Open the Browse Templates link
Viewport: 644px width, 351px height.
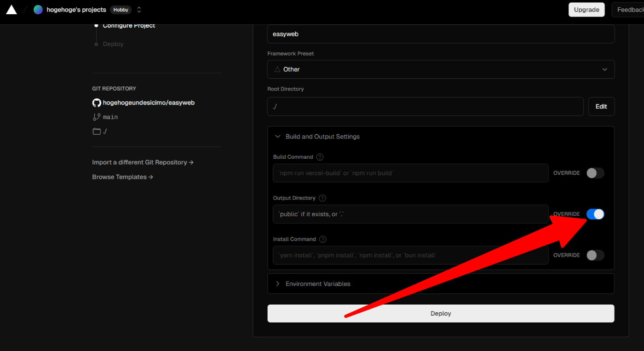click(122, 177)
